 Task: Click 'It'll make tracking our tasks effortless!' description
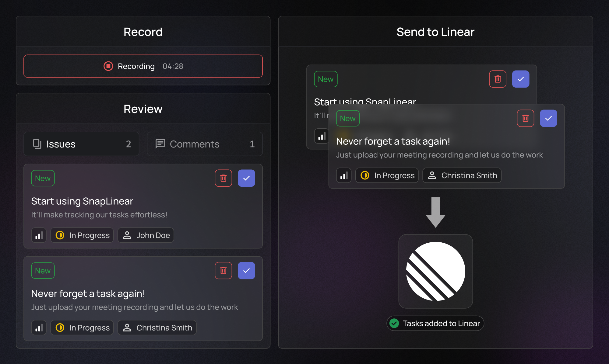click(99, 215)
